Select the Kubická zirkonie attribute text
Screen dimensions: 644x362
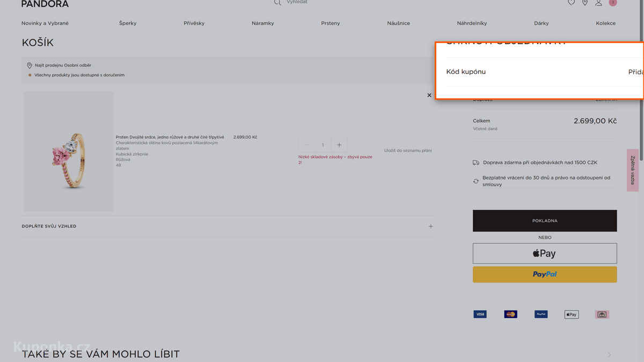click(x=132, y=154)
